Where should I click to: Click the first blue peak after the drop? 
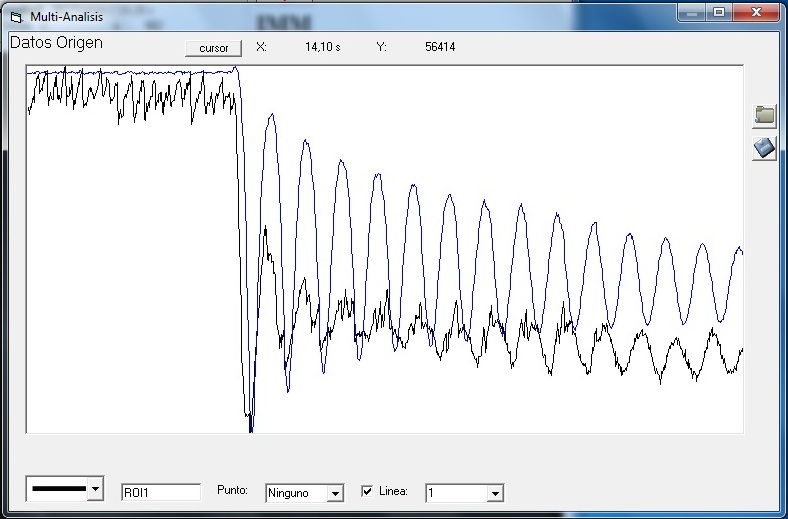tap(270, 117)
